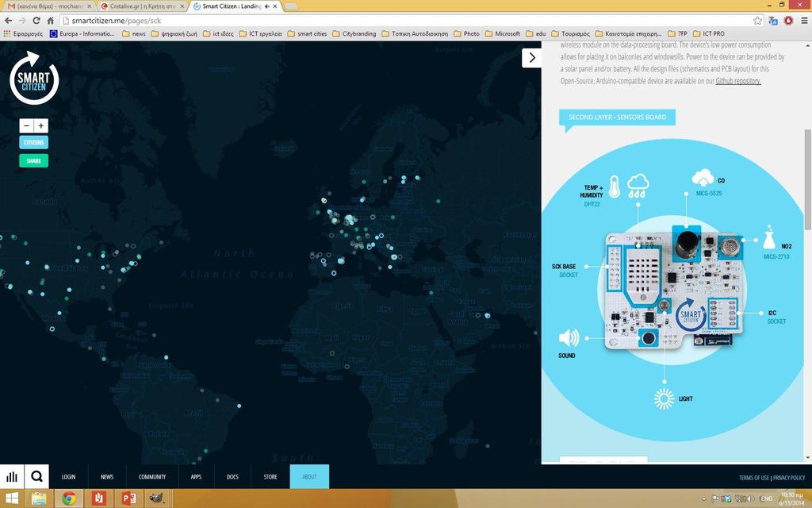Image resolution: width=812 pixels, height=508 pixels.
Task: Open the Docs menu item
Action: pyautogui.click(x=232, y=476)
